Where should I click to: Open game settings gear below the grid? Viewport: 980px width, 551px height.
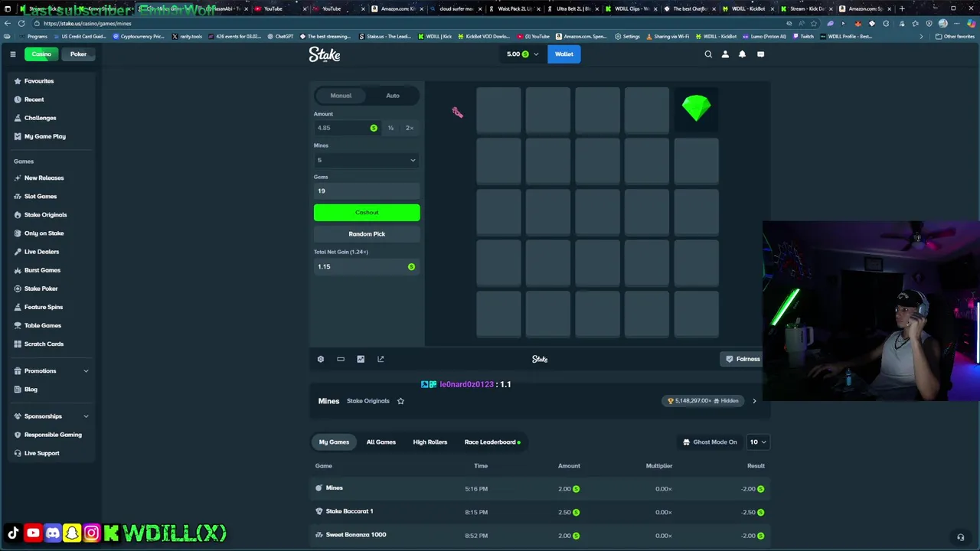point(321,359)
